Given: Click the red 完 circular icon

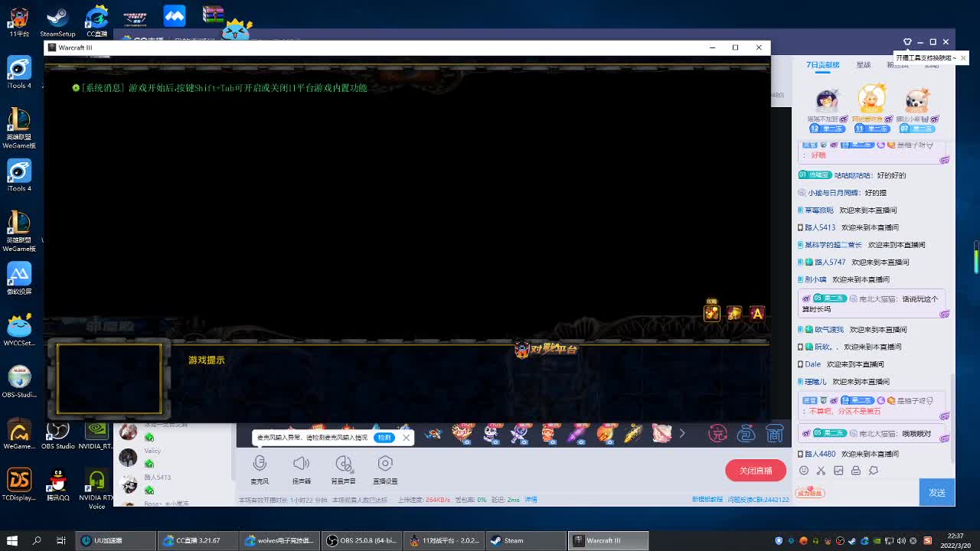Looking at the screenshot, I should coord(717,434).
